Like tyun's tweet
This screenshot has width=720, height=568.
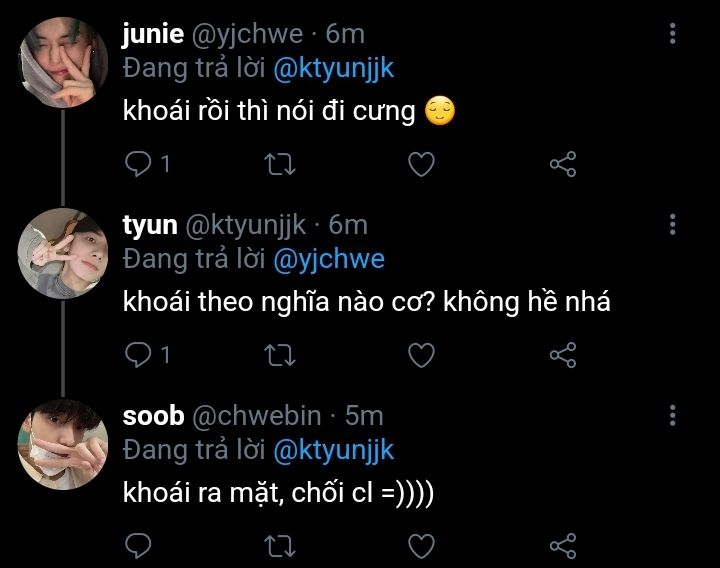pyautogui.click(x=422, y=354)
